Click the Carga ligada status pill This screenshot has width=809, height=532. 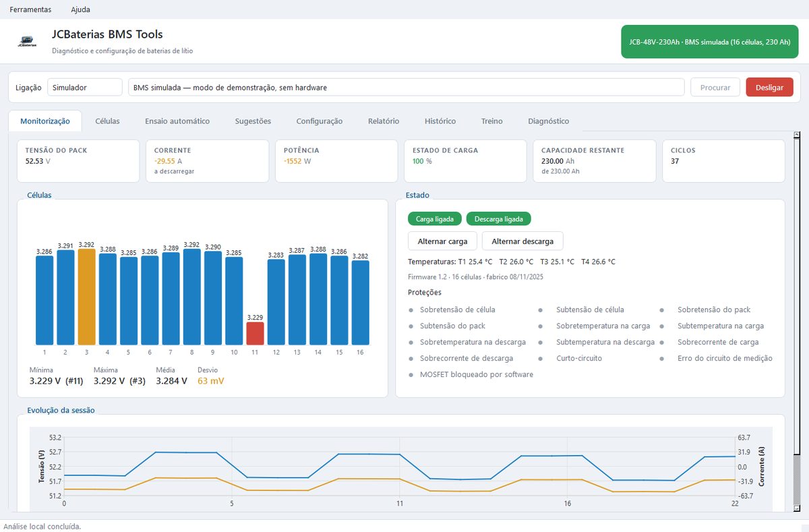coord(435,219)
